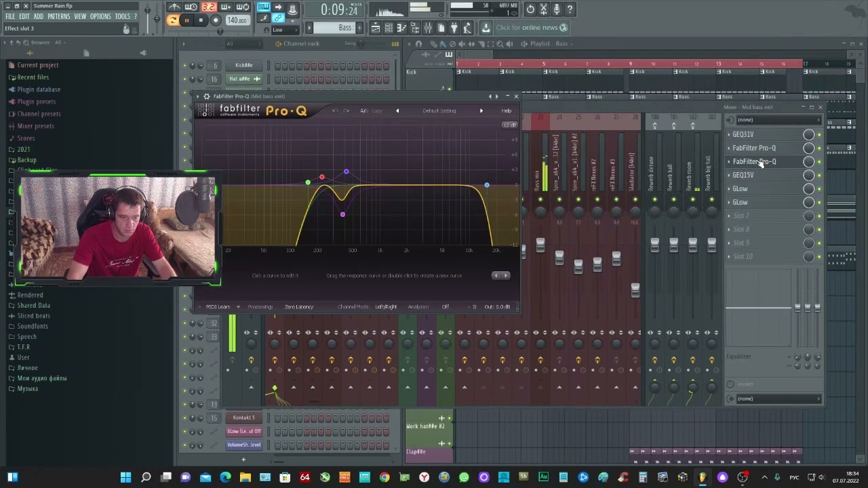Open Channel presets folder in browser

pyautogui.click(x=39, y=114)
